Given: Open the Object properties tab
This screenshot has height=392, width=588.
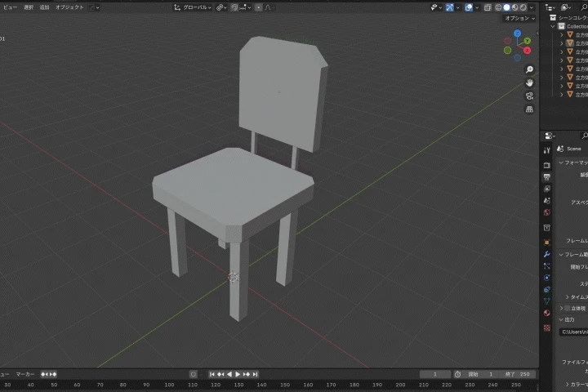Looking at the screenshot, I should (546, 243).
